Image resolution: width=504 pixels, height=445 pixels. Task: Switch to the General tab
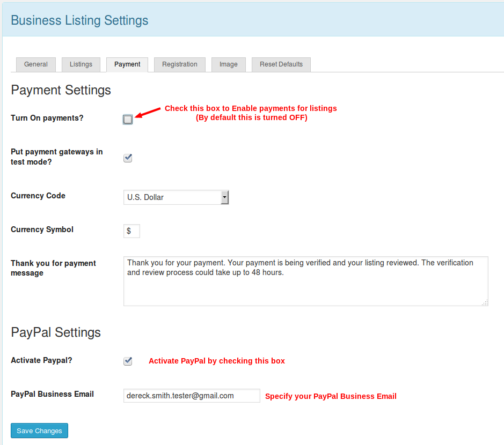point(36,64)
